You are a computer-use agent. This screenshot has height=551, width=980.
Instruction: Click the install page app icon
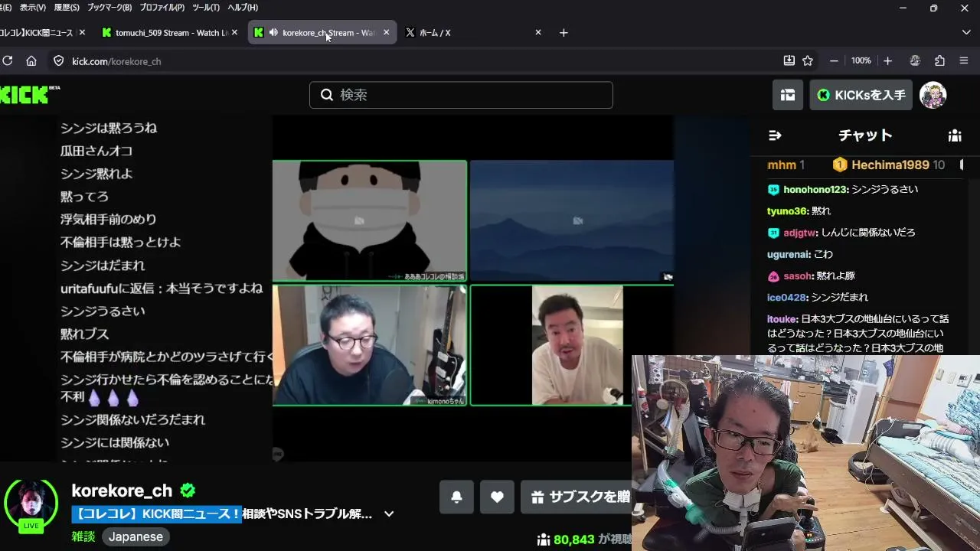[x=789, y=61]
